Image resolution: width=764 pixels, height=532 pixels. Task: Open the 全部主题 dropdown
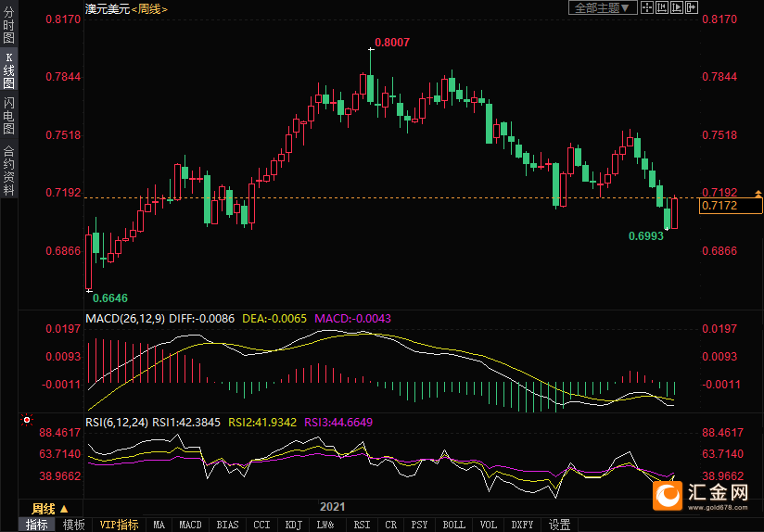point(603,7)
